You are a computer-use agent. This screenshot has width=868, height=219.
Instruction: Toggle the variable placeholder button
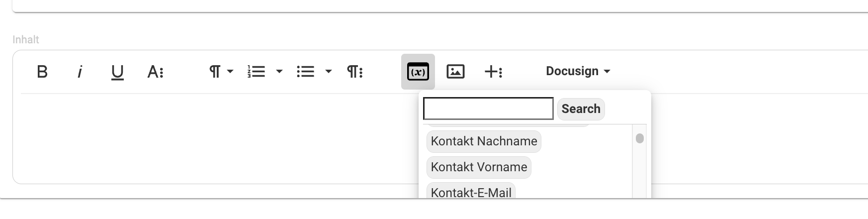coord(418,72)
